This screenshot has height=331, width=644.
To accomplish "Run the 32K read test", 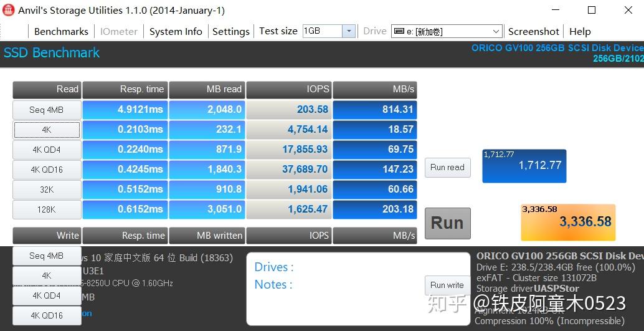I will [47, 189].
